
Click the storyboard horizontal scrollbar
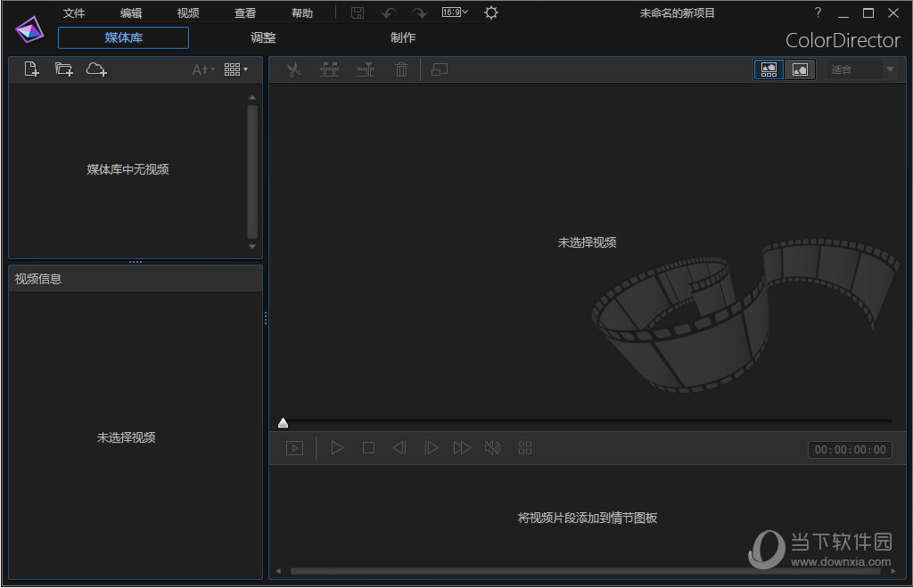[585, 571]
